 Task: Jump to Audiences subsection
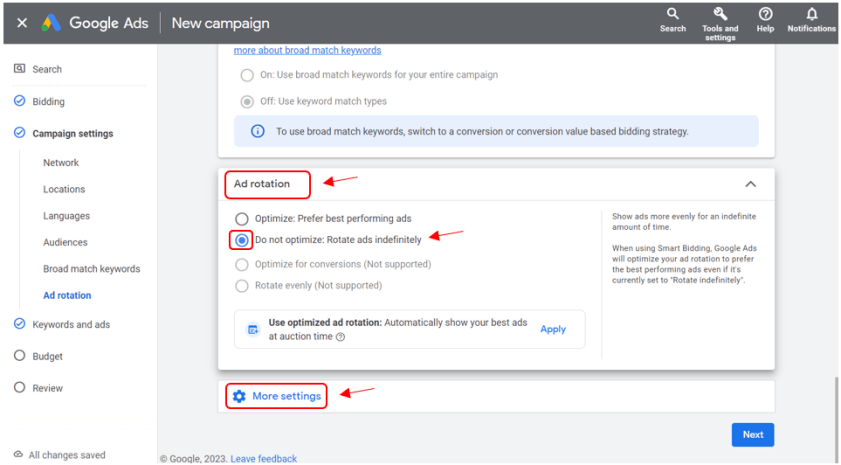pos(65,242)
